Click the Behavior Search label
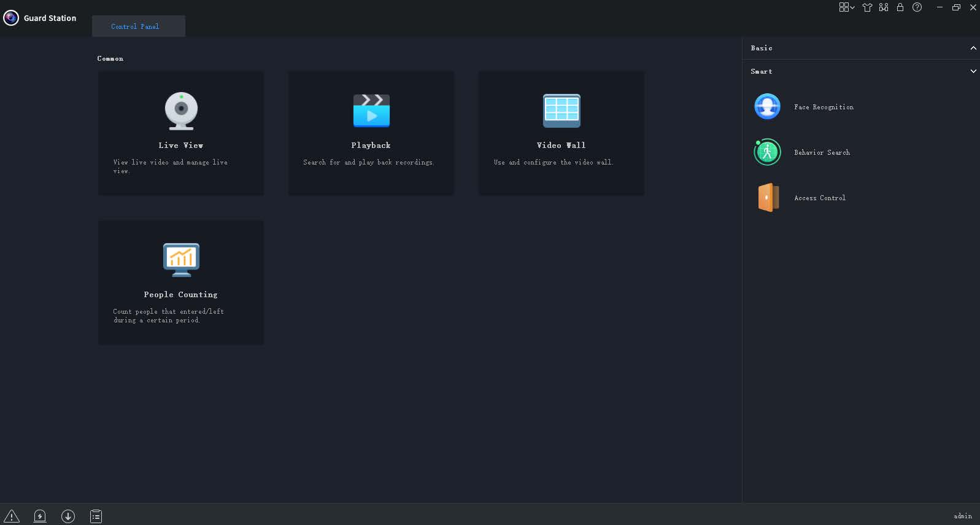The width and height of the screenshot is (980, 525). (x=822, y=152)
